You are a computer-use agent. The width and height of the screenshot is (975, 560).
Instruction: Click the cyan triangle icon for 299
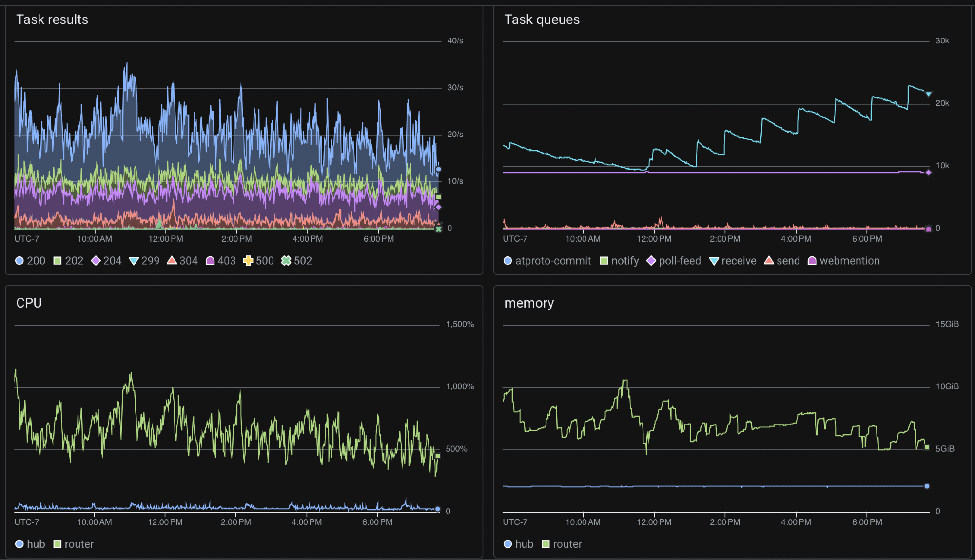(134, 261)
